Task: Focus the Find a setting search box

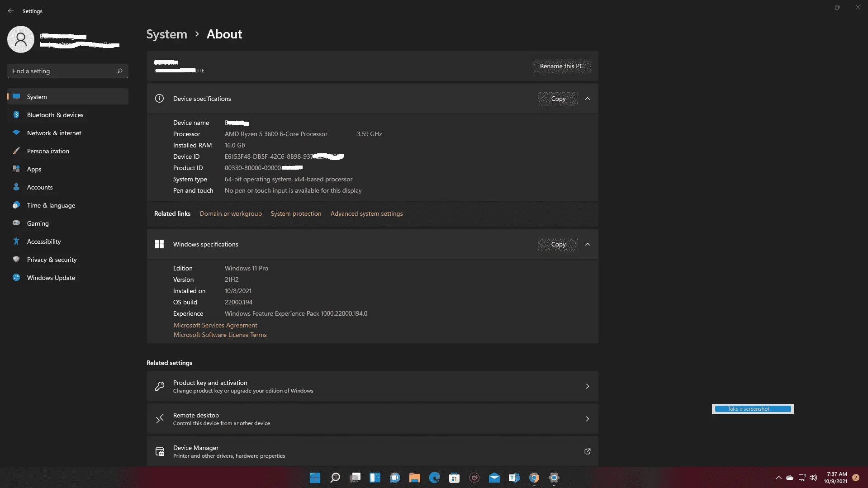Action: [x=68, y=71]
